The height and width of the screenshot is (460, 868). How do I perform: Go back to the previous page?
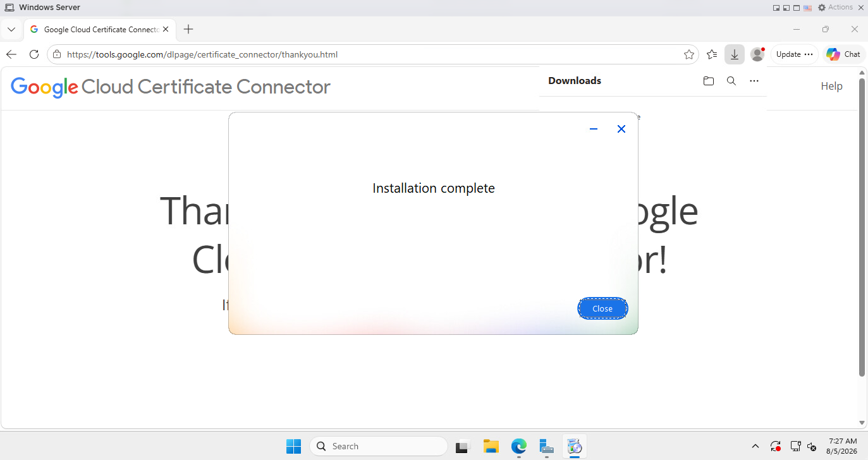(x=11, y=54)
